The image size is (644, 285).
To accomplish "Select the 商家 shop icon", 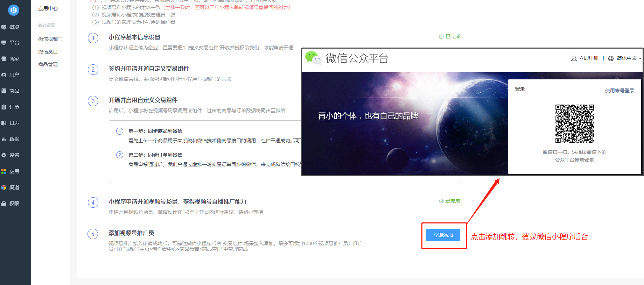I will point(4,59).
